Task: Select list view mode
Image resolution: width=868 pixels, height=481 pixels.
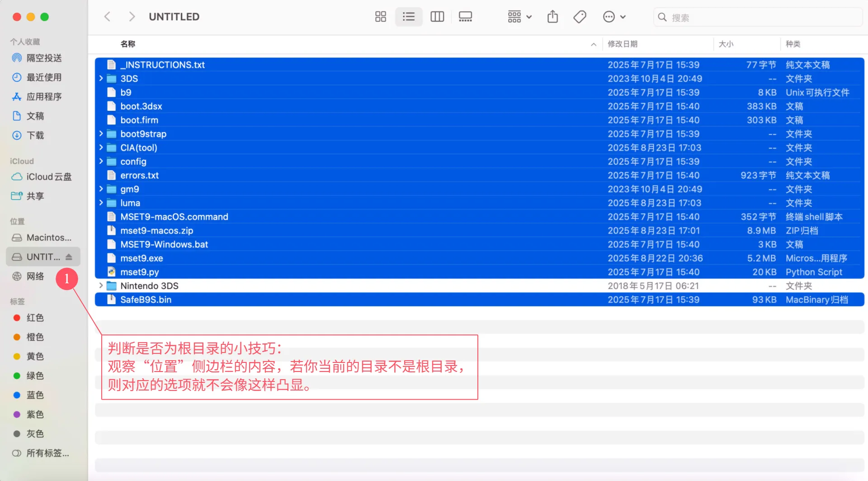Action: [x=409, y=17]
